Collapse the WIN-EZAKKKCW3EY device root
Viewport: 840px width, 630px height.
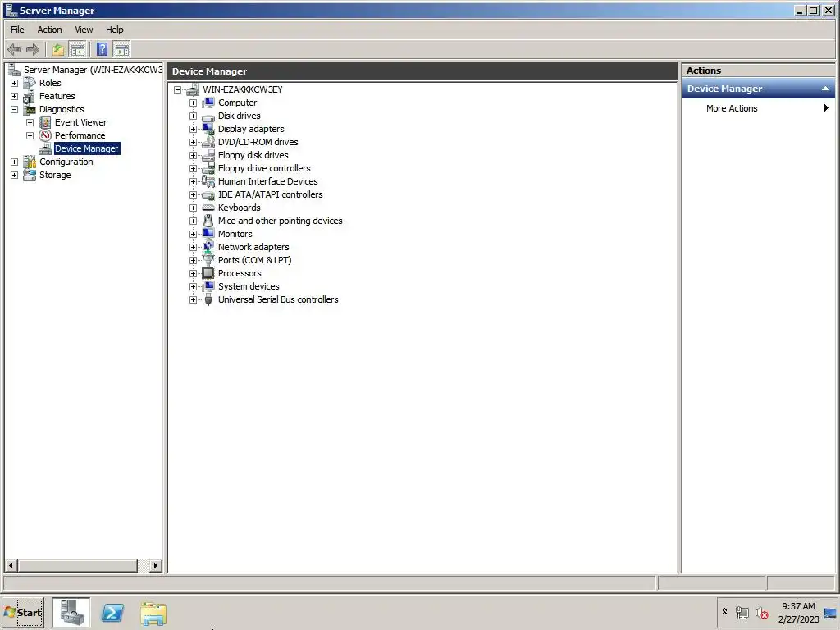[177, 90]
